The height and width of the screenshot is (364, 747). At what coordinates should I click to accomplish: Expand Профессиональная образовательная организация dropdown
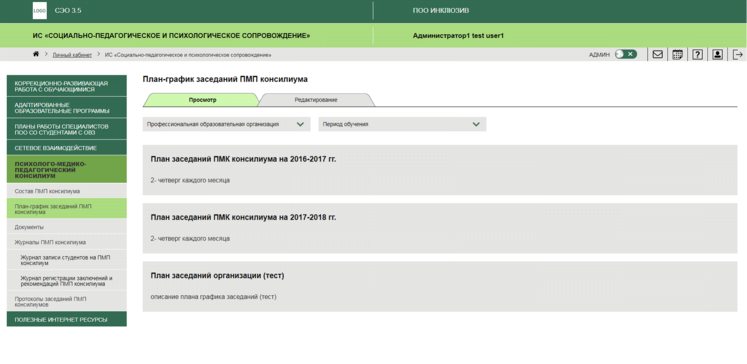click(x=226, y=124)
